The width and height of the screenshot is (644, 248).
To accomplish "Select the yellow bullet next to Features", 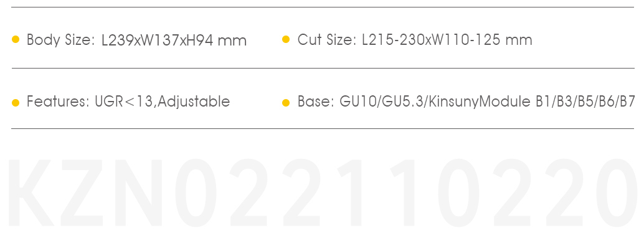I will pyautogui.click(x=16, y=103).
